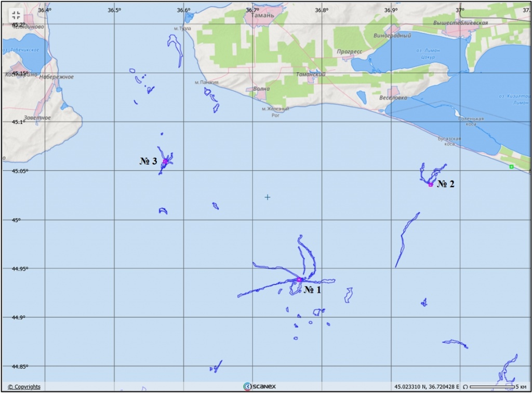Select the magenta marker at № 2
532x393 pixels.
431,184
